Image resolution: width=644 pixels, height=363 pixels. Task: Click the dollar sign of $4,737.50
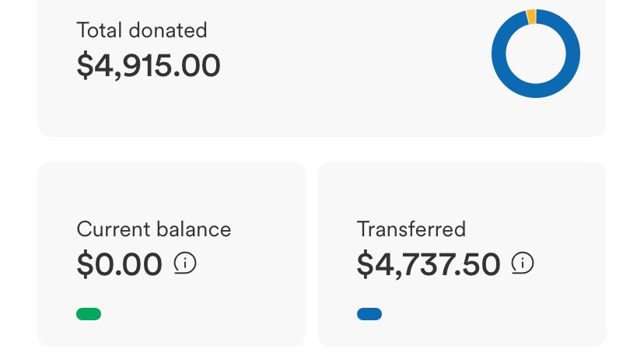coord(365,264)
